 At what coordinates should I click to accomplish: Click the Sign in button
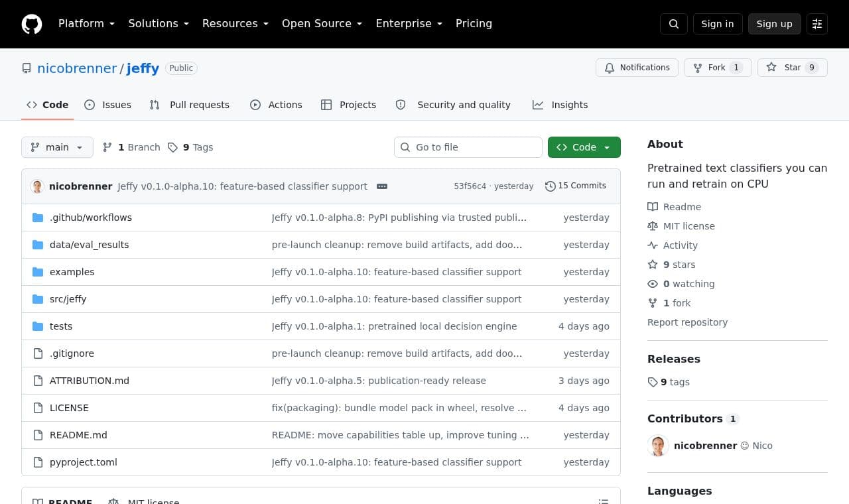(x=718, y=24)
